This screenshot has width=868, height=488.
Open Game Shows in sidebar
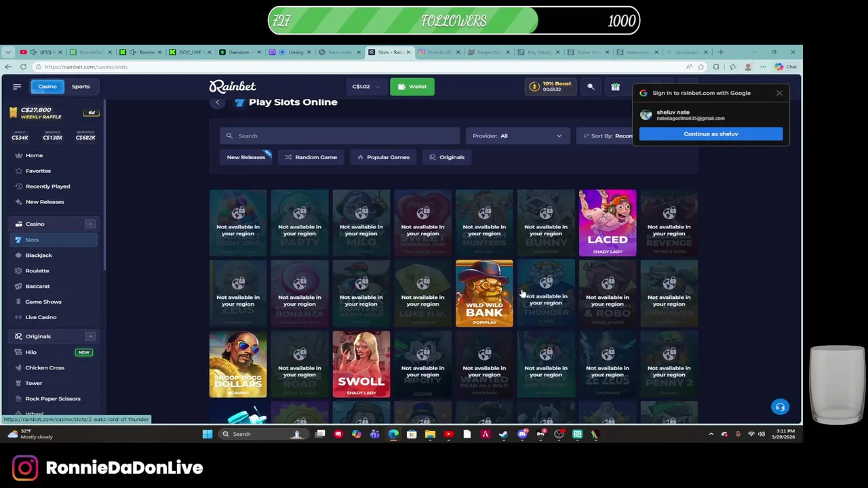[43, 302]
